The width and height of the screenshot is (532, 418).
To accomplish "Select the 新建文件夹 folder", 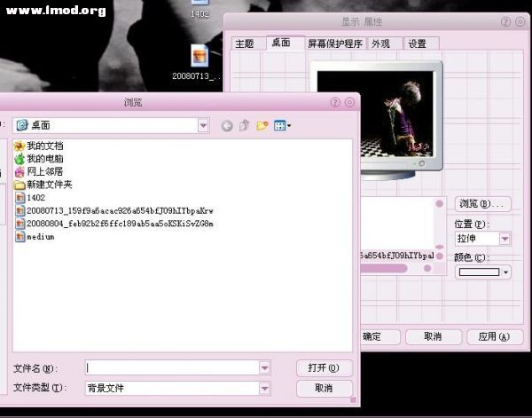I will pyautogui.click(x=49, y=185).
